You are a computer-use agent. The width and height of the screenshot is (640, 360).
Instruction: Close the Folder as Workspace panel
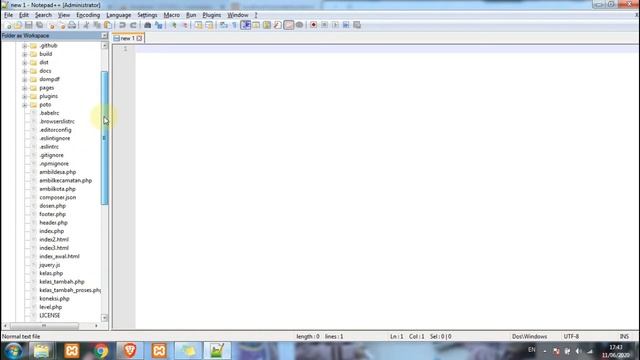click(104, 36)
